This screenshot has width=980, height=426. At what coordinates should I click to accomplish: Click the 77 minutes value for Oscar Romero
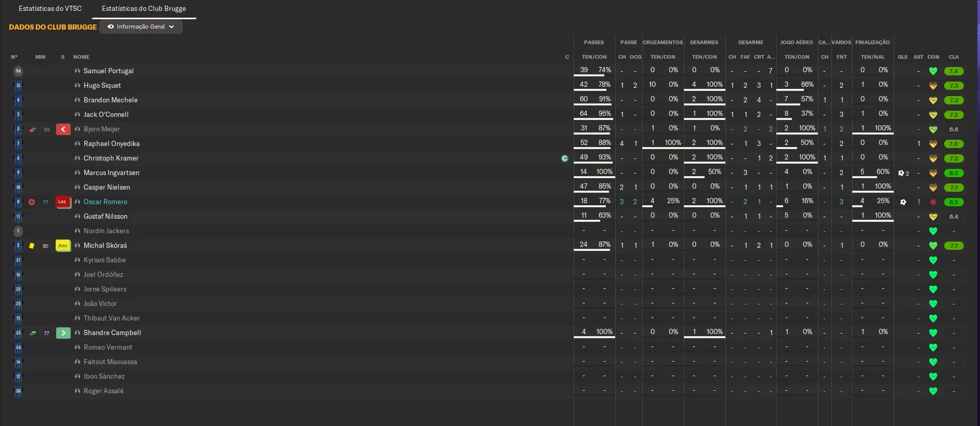point(46,203)
